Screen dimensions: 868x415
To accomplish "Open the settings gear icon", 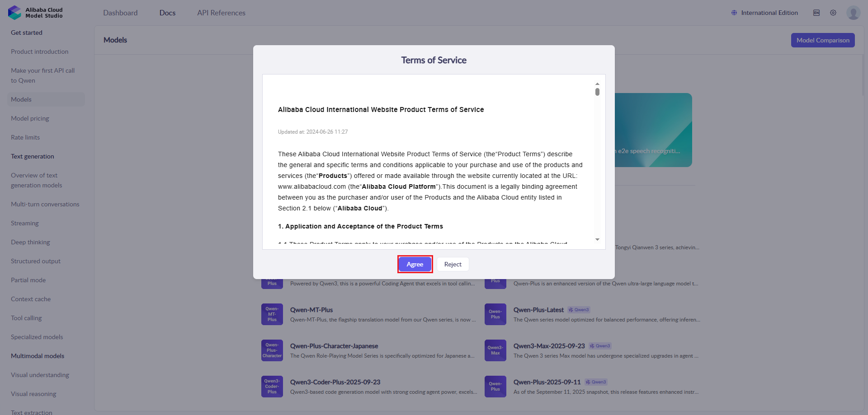I will (833, 13).
